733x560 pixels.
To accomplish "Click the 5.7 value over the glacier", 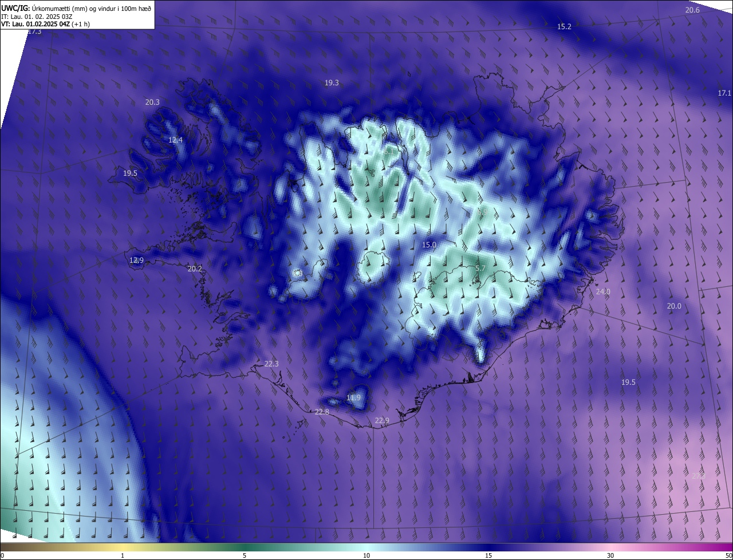I will coord(480,269).
